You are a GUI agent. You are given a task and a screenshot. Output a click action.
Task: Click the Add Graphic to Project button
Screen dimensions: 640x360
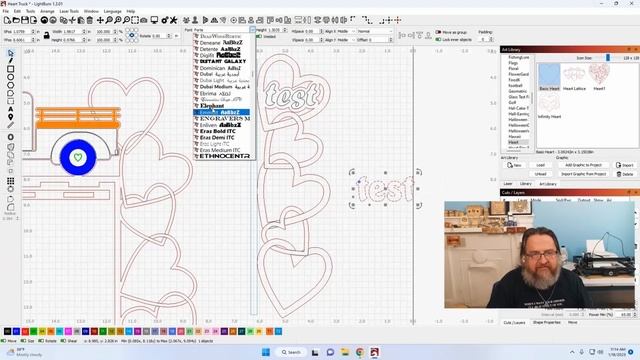(x=584, y=165)
